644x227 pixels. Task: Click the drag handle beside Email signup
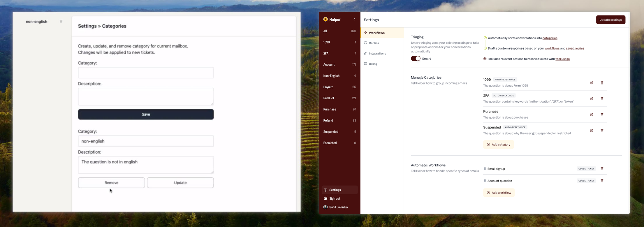click(485, 169)
